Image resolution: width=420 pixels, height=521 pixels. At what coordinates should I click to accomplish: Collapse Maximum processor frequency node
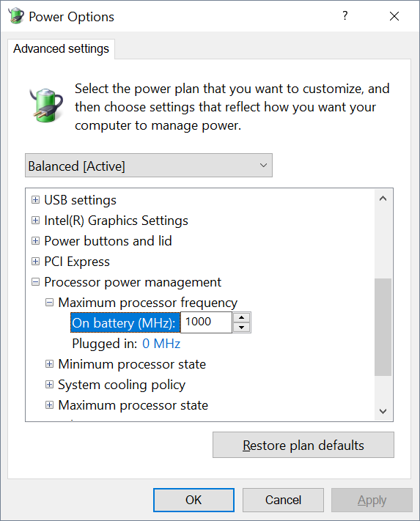point(49,303)
